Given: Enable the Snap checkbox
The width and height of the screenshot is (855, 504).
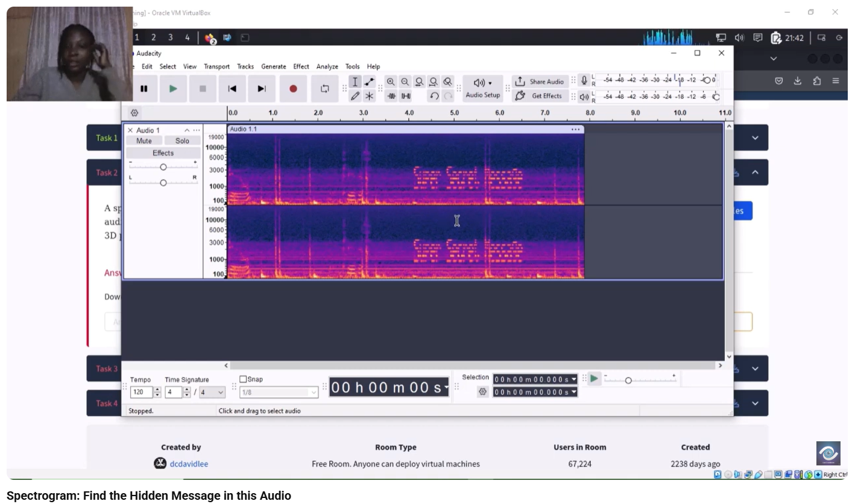Looking at the screenshot, I should (x=244, y=379).
